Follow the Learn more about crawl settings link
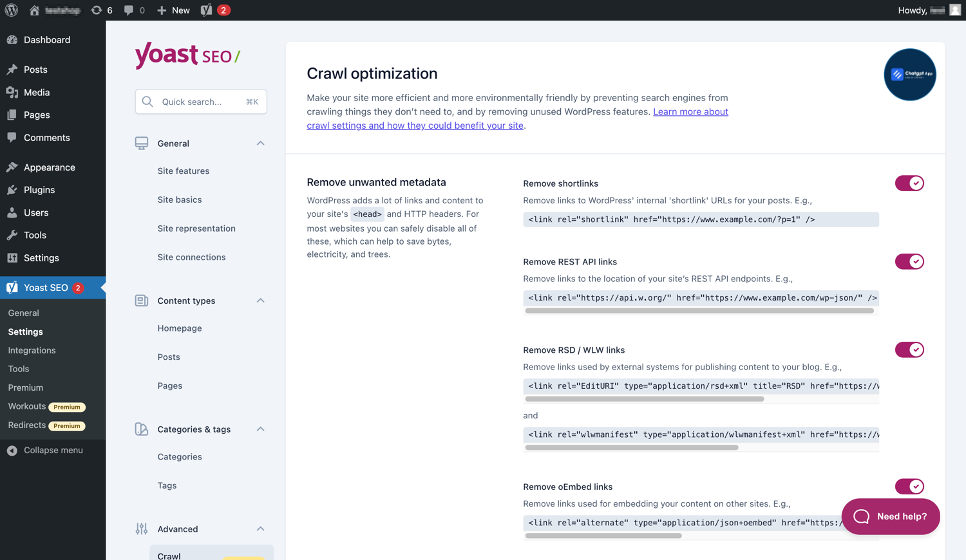 pyautogui.click(x=690, y=112)
